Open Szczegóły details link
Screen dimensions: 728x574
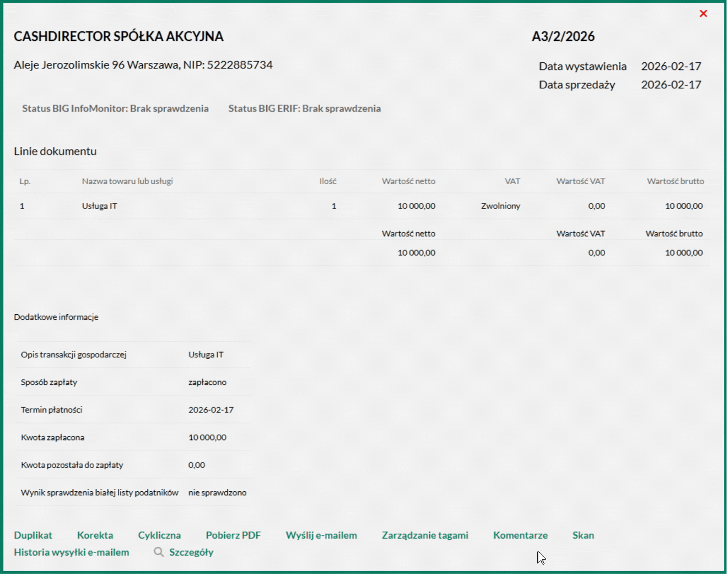[191, 552]
